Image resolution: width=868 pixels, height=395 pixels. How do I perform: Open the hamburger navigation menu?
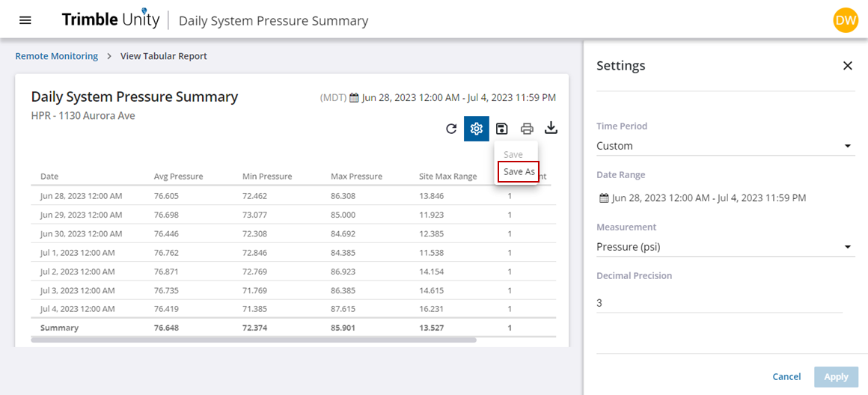(25, 20)
